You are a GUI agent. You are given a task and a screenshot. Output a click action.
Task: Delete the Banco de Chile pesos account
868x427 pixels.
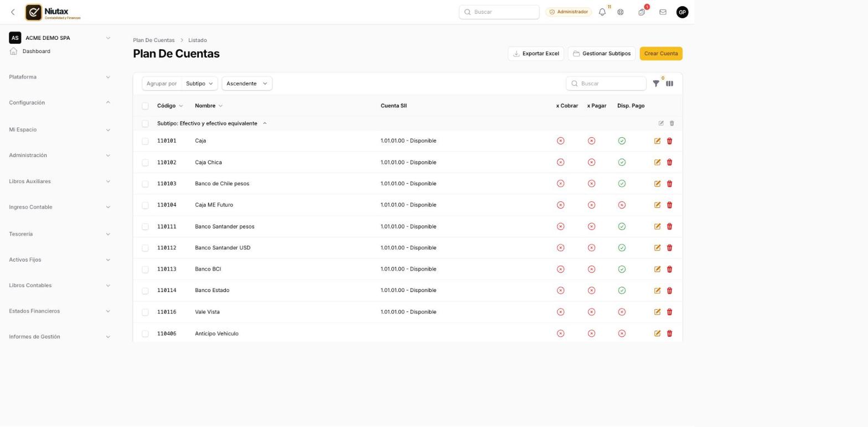click(x=669, y=184)
